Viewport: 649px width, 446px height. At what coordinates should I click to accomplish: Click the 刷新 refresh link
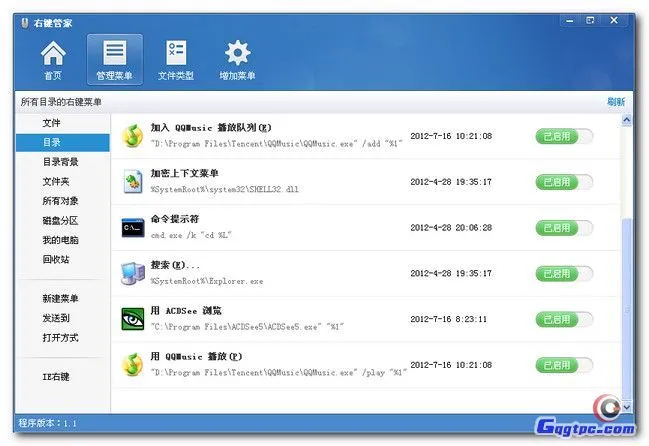click(616, 101)
